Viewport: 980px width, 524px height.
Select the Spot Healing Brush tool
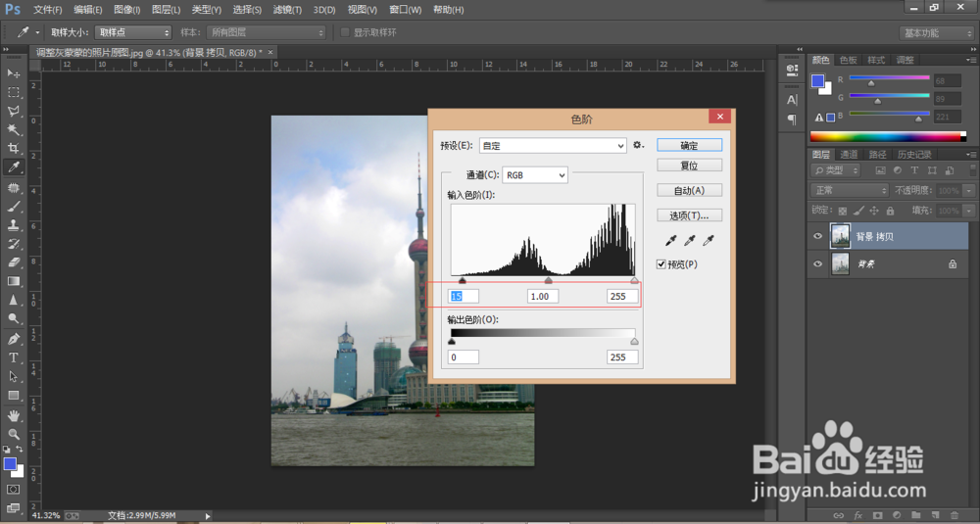13,188
